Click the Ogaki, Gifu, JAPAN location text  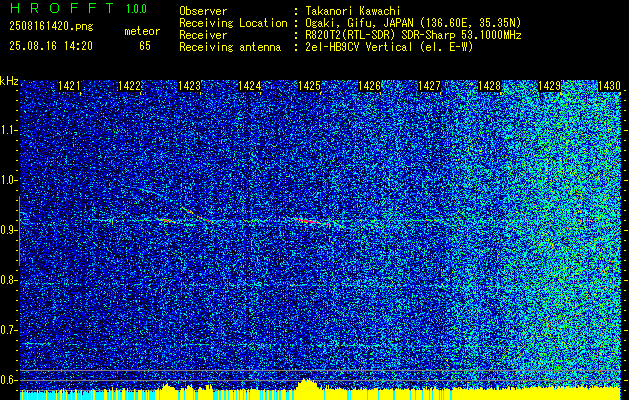(413, 23)
